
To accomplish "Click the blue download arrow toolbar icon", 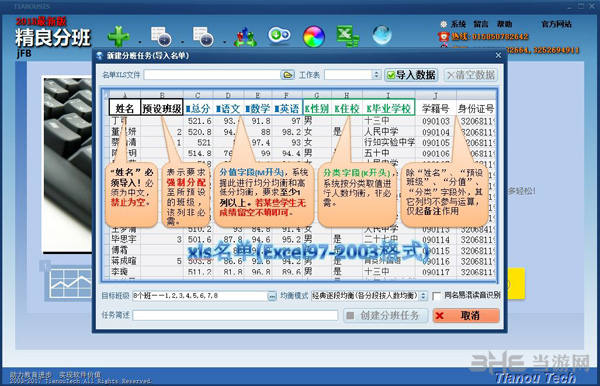I will 279,36.
